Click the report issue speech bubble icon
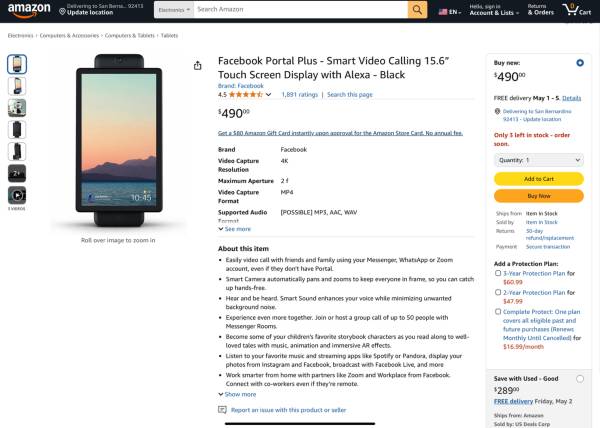 click(x=222, y=410)
